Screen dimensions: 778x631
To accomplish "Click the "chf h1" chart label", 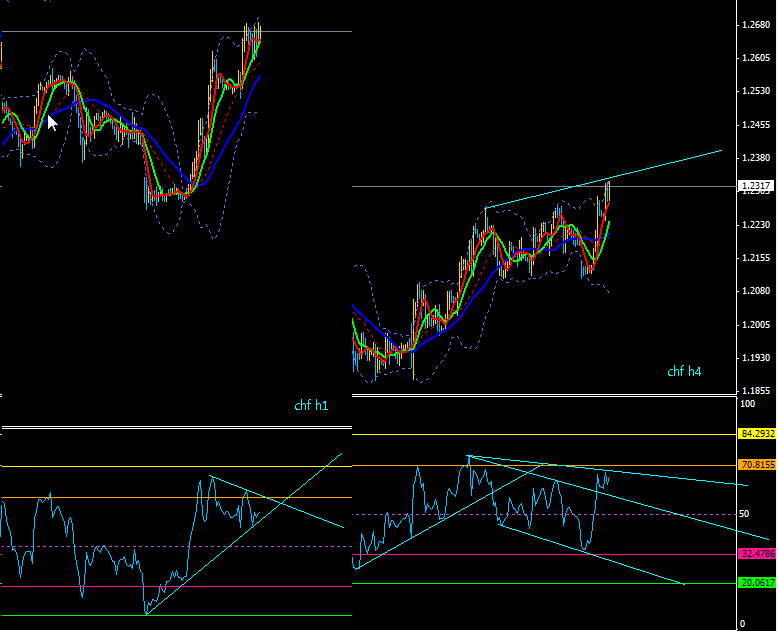I will coord(311,406).
